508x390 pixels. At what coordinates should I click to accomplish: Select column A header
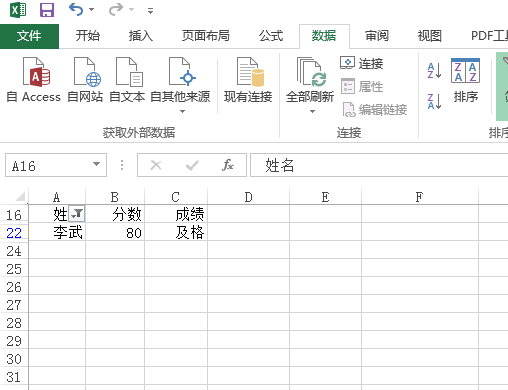pos(57,197)
